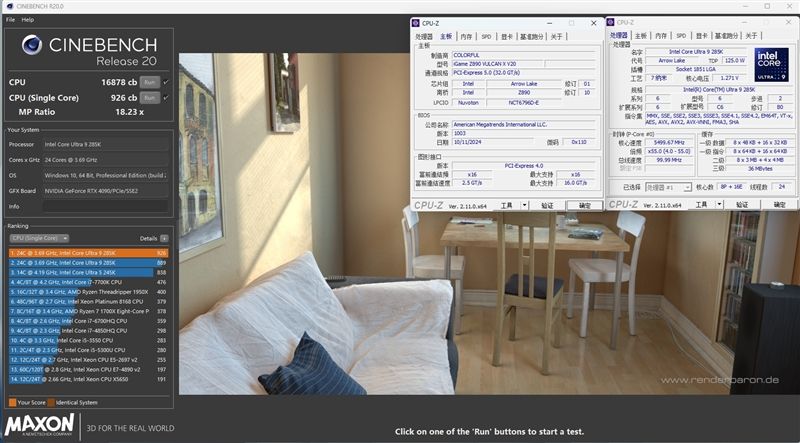This screenshot has width=800, height=443.
Task: Select the 基准跑分 tab in the 处理器 window
Action: click(726, 36)
